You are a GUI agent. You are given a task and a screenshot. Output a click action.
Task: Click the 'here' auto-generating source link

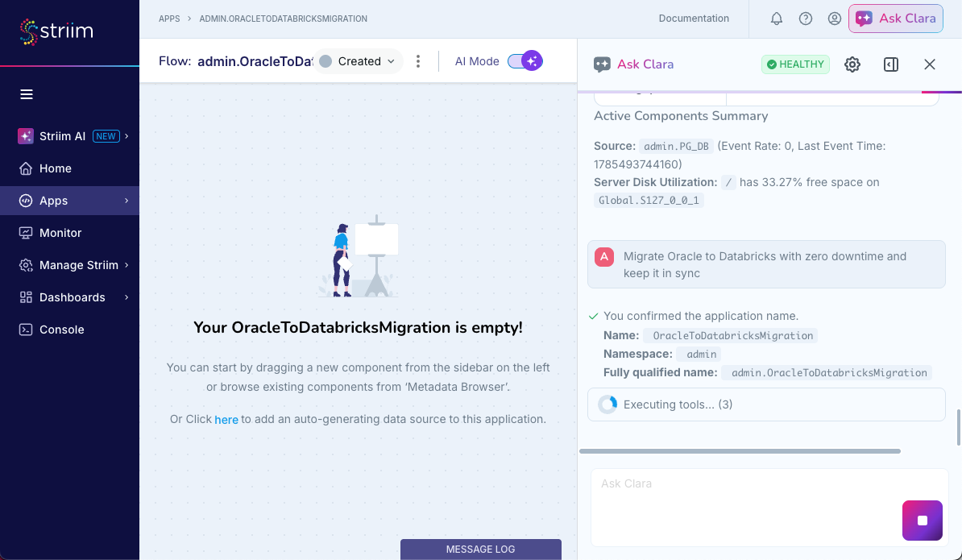226,420
